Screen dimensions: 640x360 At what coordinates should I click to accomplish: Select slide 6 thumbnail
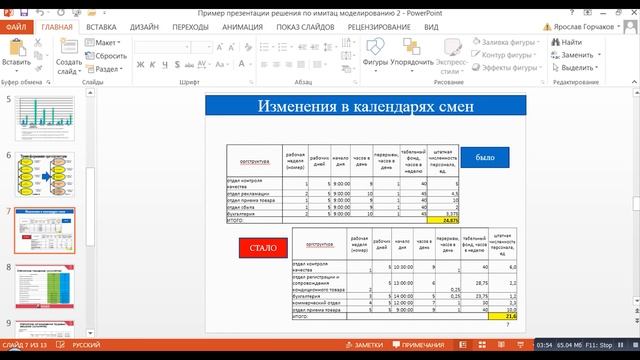pyautogui.click(x=45, y=175)
